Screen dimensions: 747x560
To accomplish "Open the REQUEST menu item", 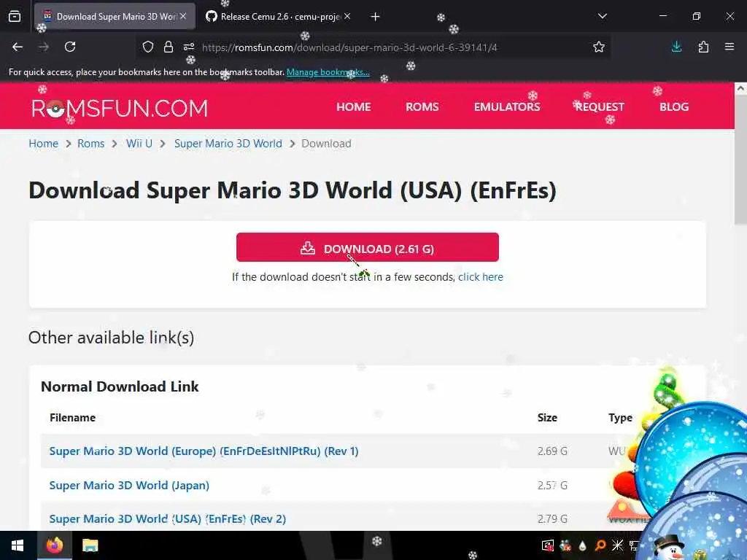I will (600, 106).
